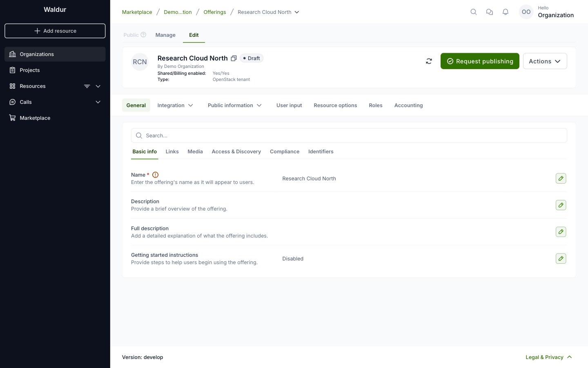Expand the Resources sidebar section
588x368 pixels.
pyautogui.click(x=98, y=86)
